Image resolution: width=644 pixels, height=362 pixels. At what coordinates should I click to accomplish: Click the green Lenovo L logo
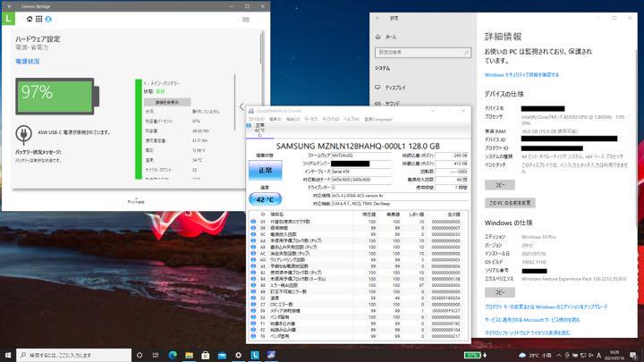point(8,19)
